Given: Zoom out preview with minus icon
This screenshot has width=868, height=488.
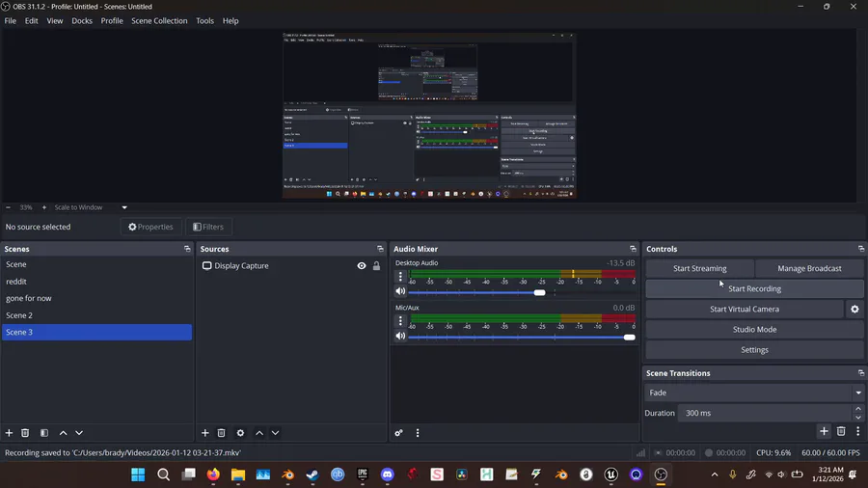Looking at the screenshot, I should 9,207.
